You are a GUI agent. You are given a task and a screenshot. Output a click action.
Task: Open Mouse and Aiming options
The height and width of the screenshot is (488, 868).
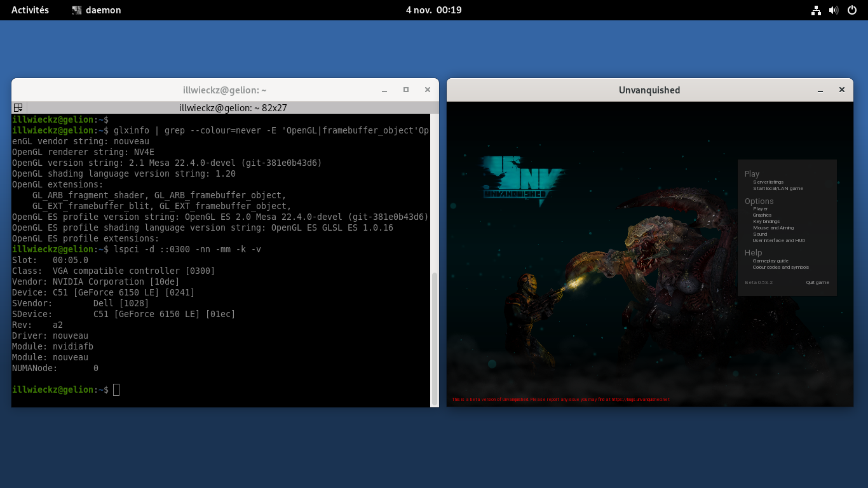(773, 228)
